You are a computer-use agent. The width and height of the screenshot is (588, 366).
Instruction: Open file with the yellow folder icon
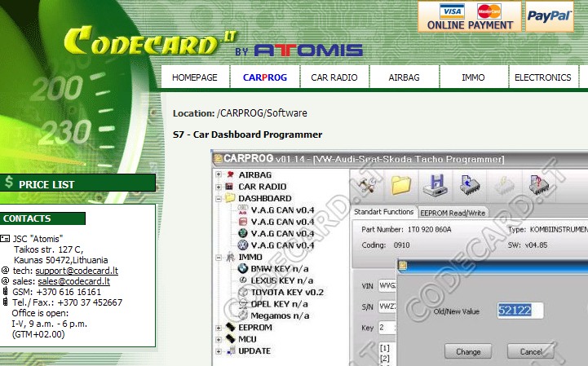[x=401, y=185]
